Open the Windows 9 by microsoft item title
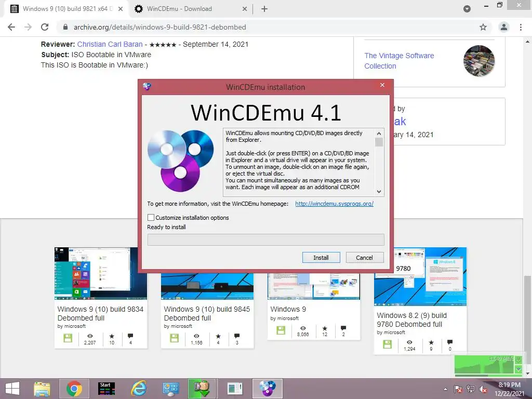Viewport: 532px width, 399px height. click(x=288, y=309)
